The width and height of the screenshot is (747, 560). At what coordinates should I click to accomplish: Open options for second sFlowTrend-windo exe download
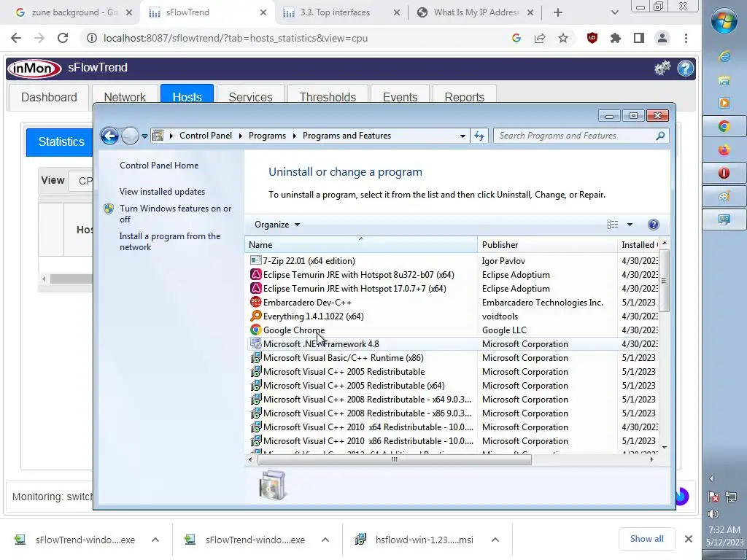(x=325, y=540)
